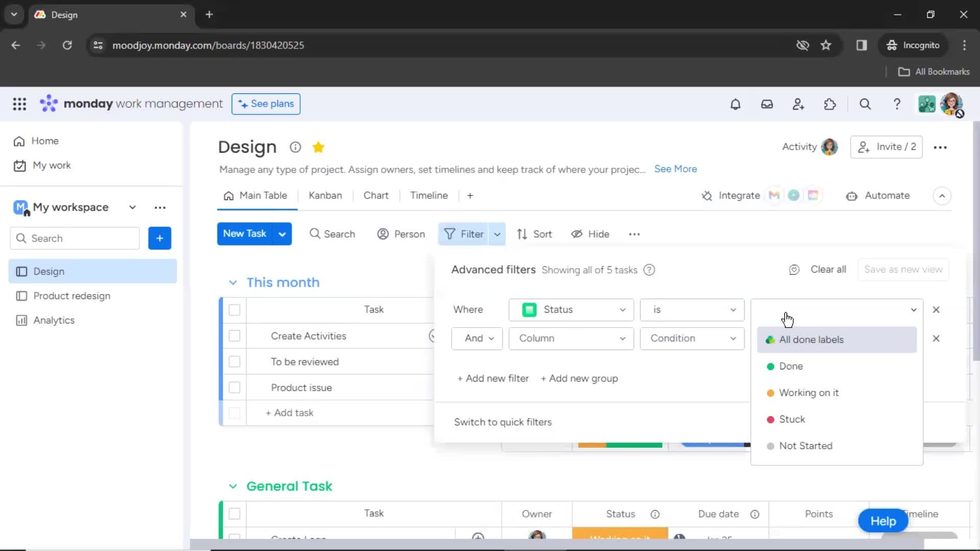Switch to the Kanban tab

(x=325, y=196)
